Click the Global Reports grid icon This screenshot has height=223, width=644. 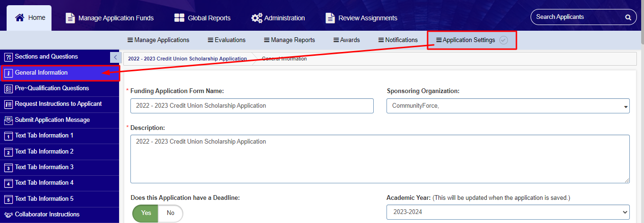click(x=179, y=18)
